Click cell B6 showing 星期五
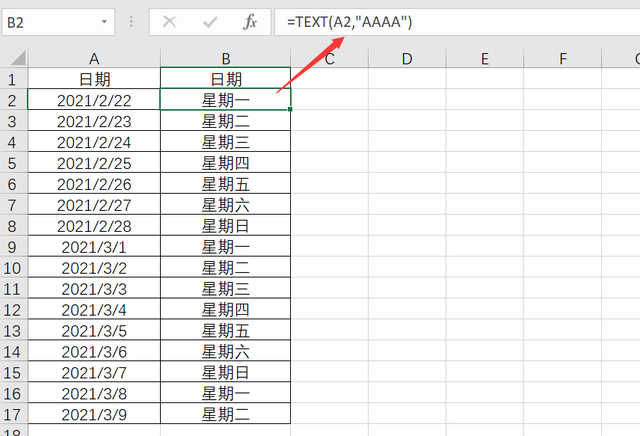 [226, 183]
